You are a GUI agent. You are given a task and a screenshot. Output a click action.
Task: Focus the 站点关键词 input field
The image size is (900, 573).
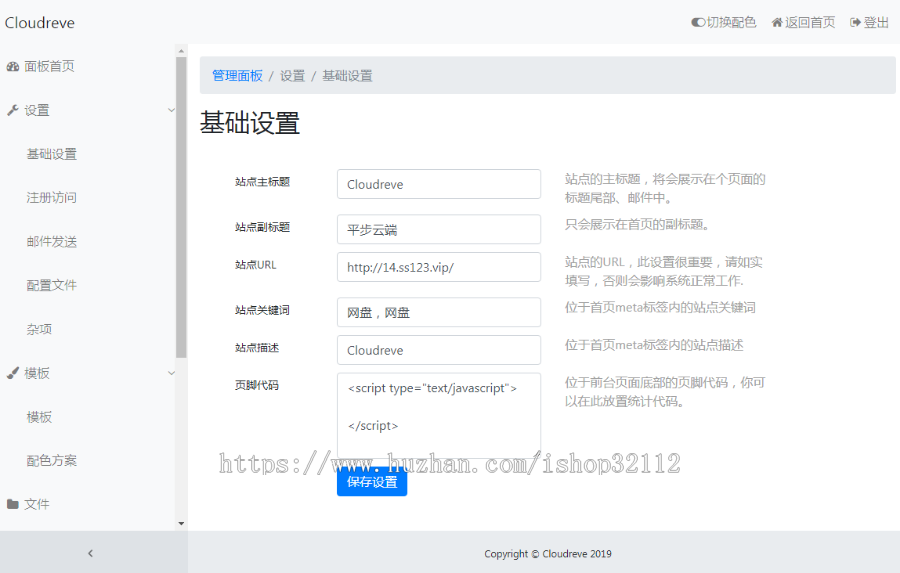pyautogui.click(x=439, y=312)
